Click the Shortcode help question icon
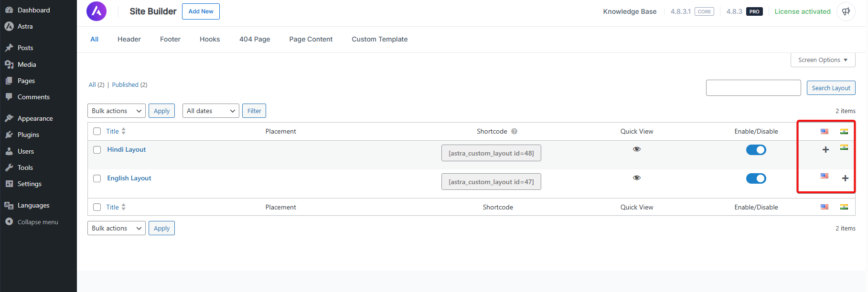868x292 pixels. click(514, 131)
